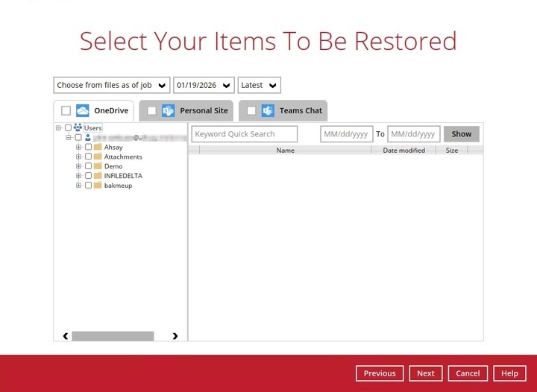Select the Users label in tree
537x392 pixels.
click(x=92, y=128)
